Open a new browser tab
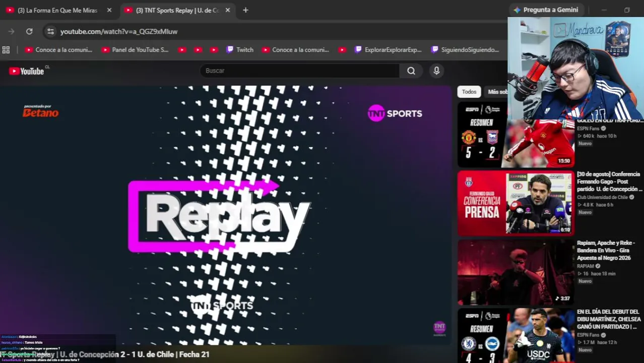This screenshot has height=363, width=644. click(x=245, y=10)
